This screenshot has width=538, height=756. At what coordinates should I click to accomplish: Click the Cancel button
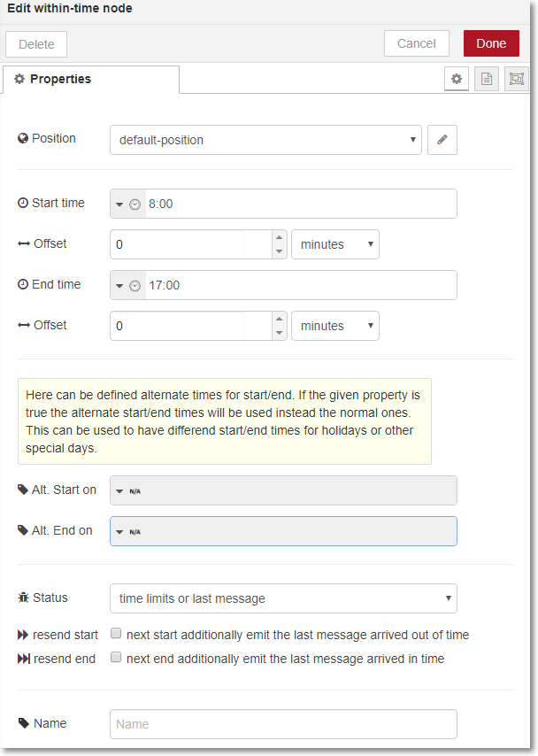point(417,43)
